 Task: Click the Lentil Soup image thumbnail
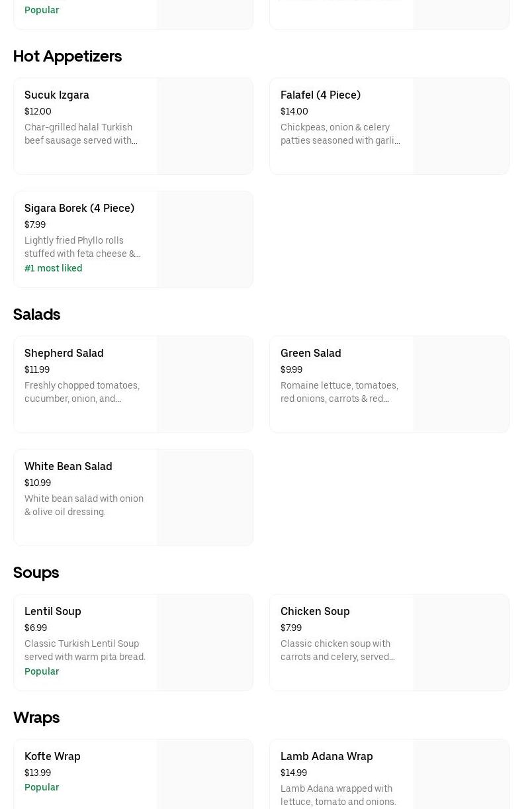(x=205, y=643)
